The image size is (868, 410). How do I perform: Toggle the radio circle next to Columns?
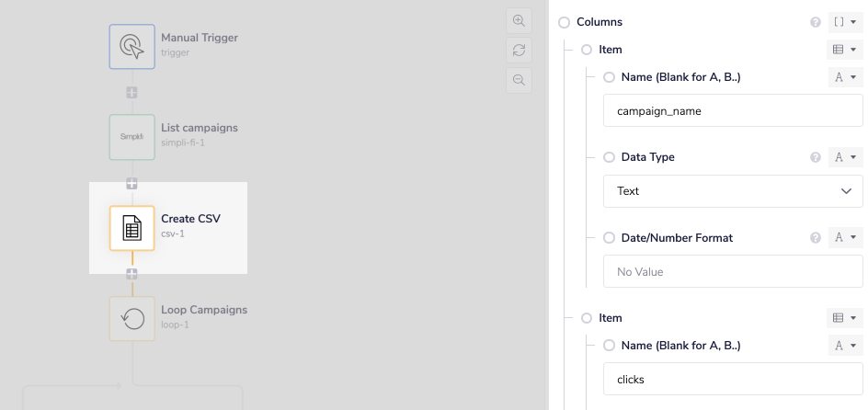(x=564, y=22)
